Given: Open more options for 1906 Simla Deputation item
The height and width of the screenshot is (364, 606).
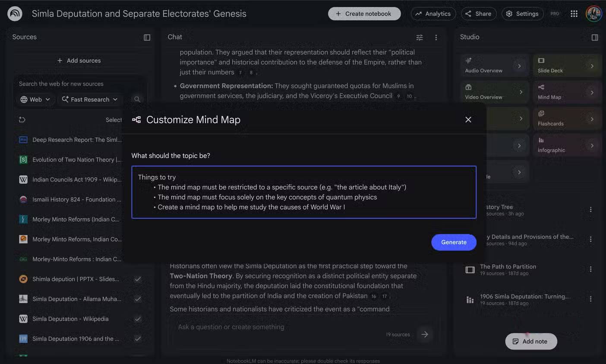Looking at the screenshot, I should [591, 299].
